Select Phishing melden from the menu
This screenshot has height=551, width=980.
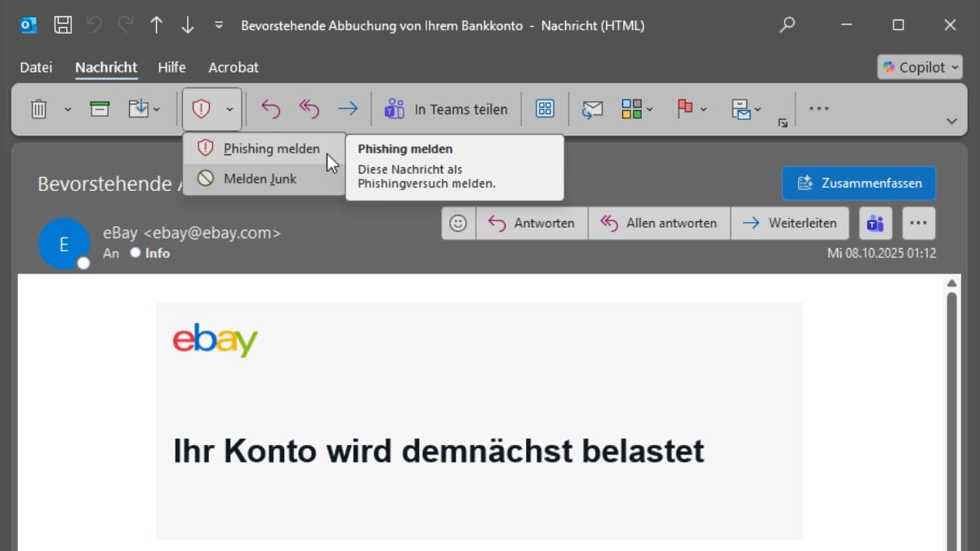pyautogui.click(x=271, y=149)
